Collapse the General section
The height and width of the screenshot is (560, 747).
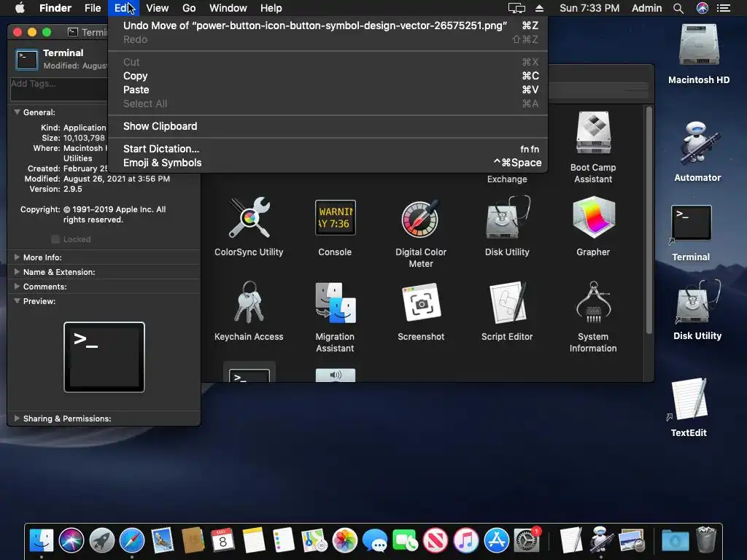(18, 112)
